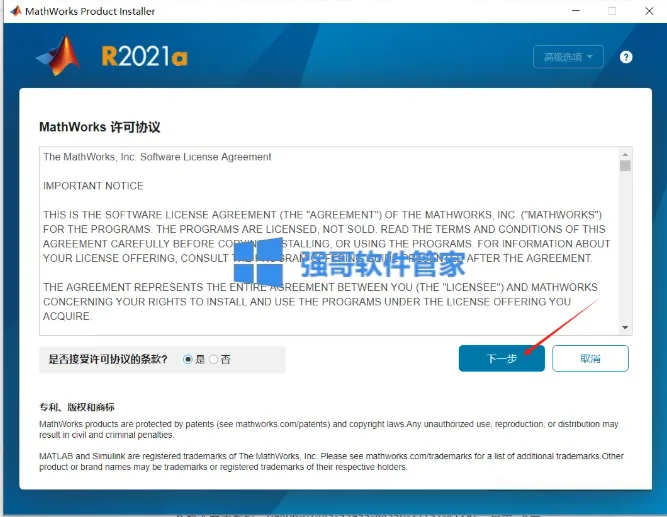667x517 pixels.
Task: Click the maximize button in the title bar
Action: [x=612, y=11]
